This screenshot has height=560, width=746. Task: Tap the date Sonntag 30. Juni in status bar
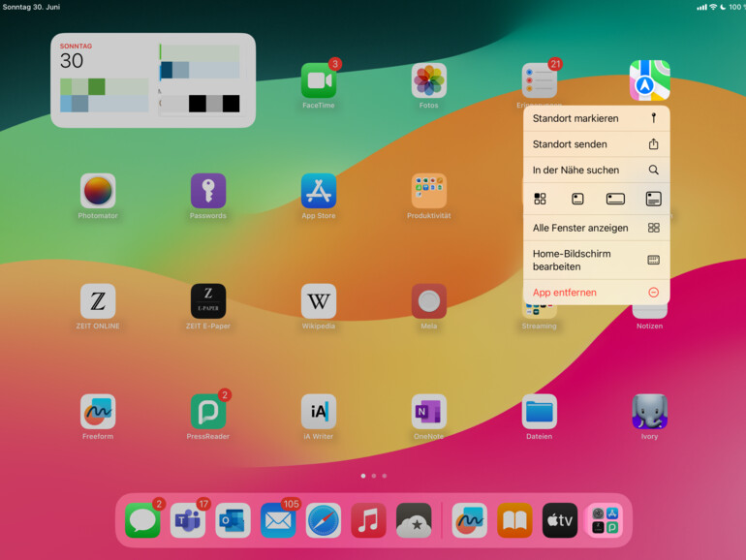pos(31,7)
